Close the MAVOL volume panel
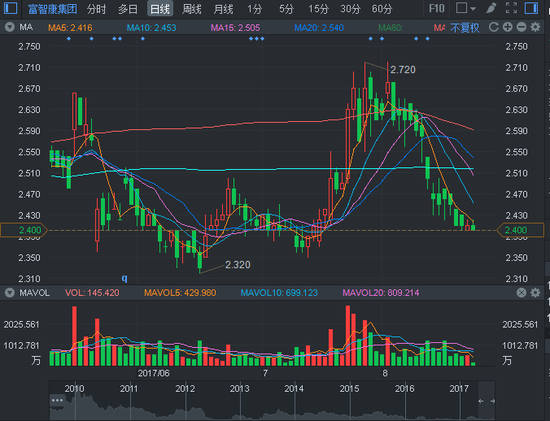Viewport: 550px width, 421px height. 522,293
